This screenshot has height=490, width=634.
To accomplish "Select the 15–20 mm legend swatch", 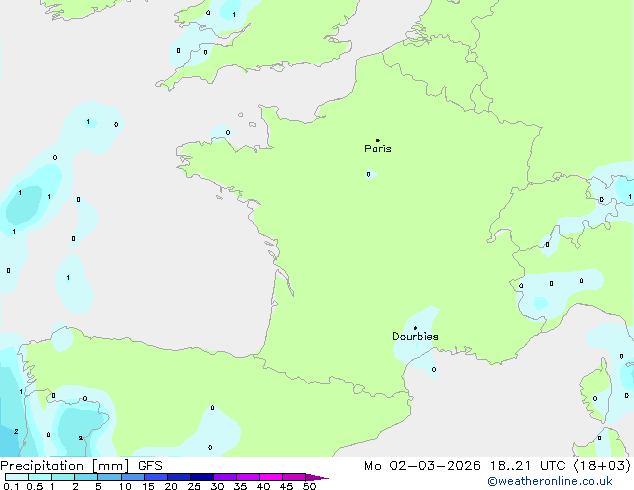I will 156,477.
